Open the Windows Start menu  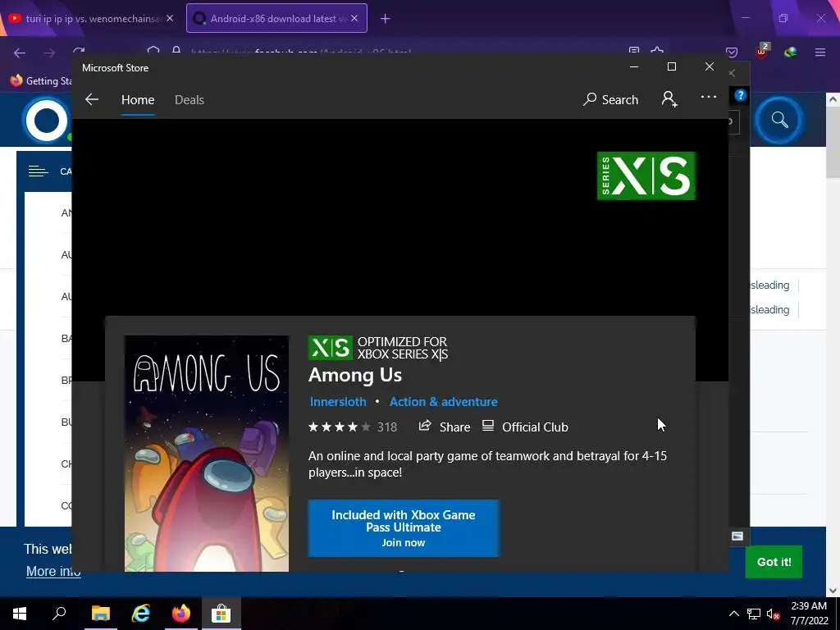point(20,614)
